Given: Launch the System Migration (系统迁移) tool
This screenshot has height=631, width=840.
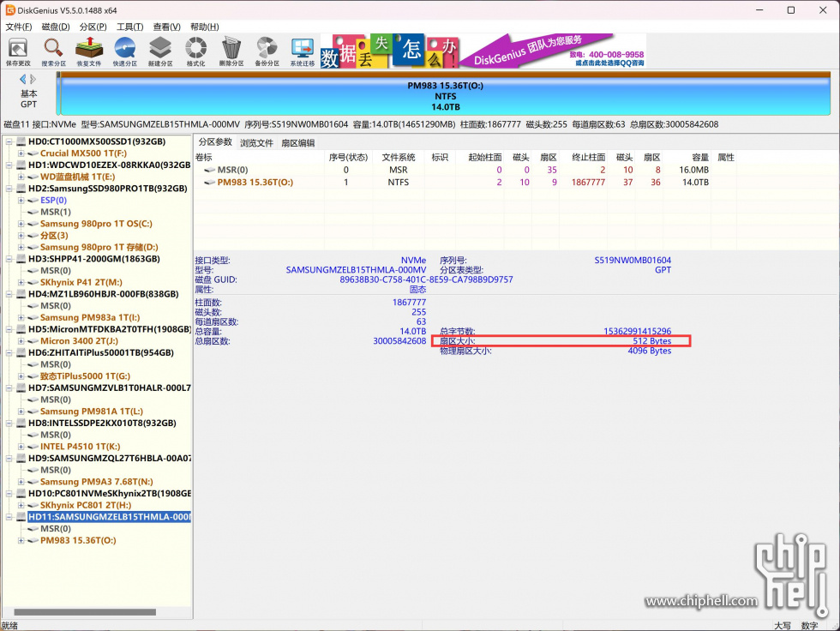Looking at the screenshot, I should [303, 51].
